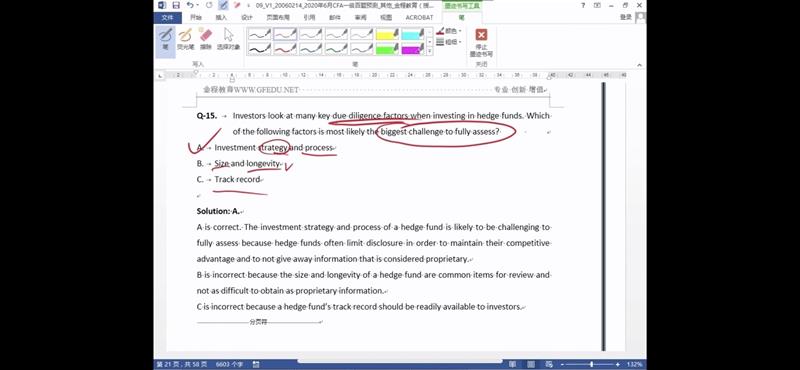Activate the Select Objects (选择对象) arrow tool

[x=228, y=39]
